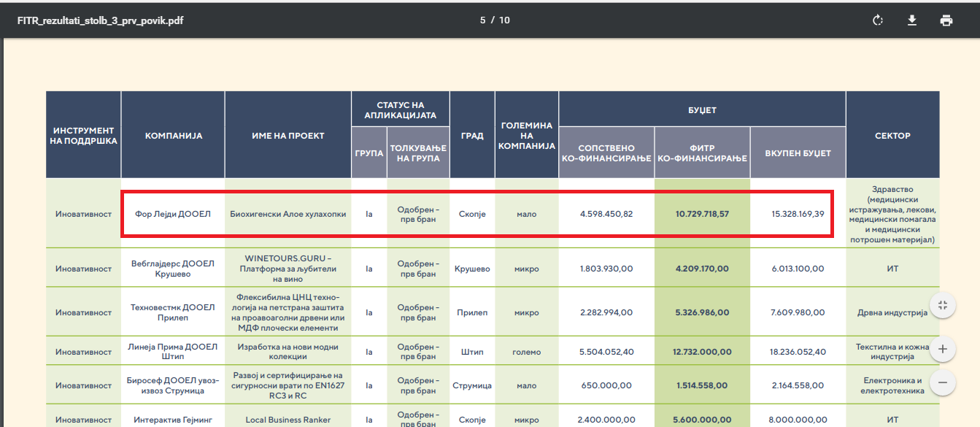
Task: Click total budget 6.013.100,00
Action: point(798,269)
